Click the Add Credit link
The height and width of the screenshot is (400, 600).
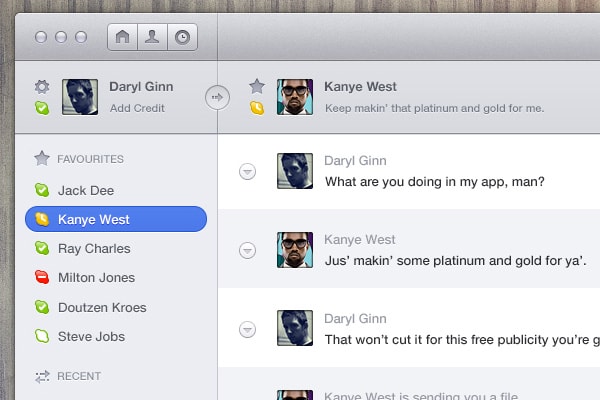137,108
